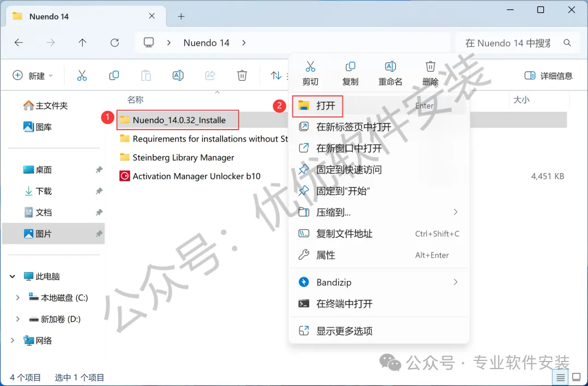Choose 在终端中打开 menu entry

click(x=379, y=303)
